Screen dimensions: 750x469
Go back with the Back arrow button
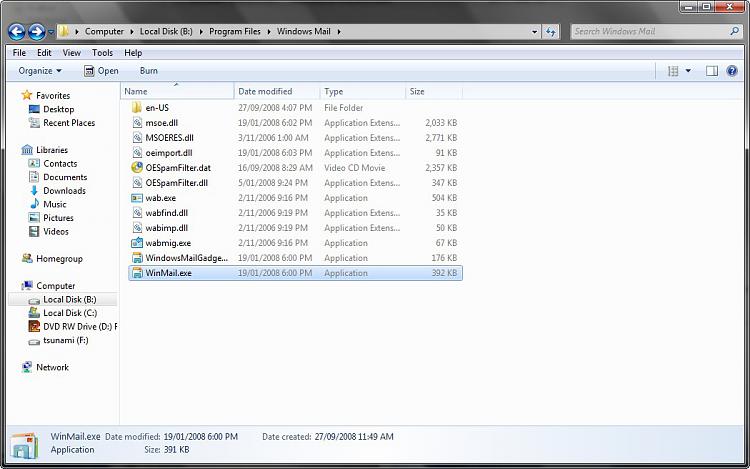[16, 32]
